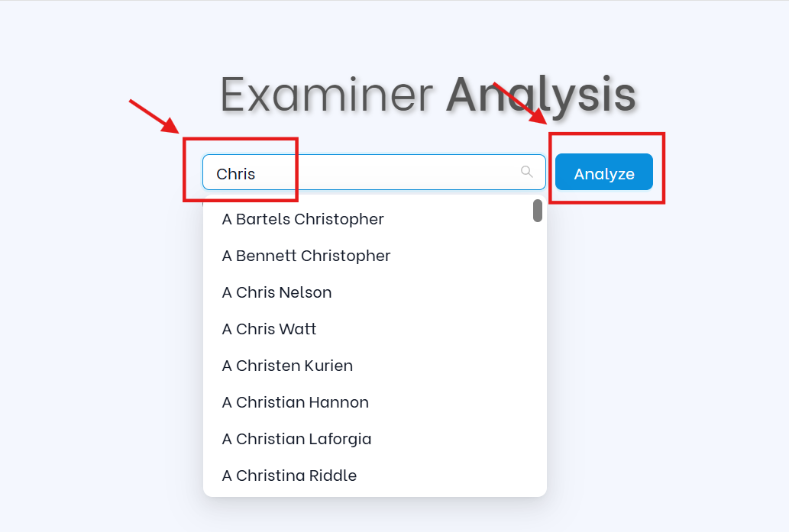This screenshot has width=789, height=532.
Task: Click the suggestions list scrollbar thumb
Action: 538,211
